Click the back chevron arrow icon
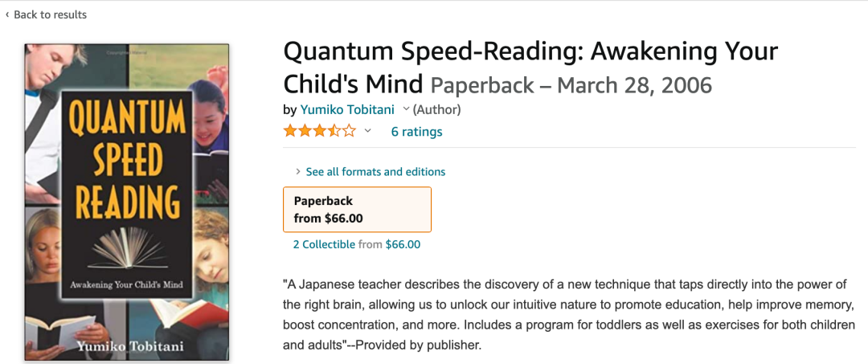The width and height of the screenshot is (868, 364). tap(7, 14)
